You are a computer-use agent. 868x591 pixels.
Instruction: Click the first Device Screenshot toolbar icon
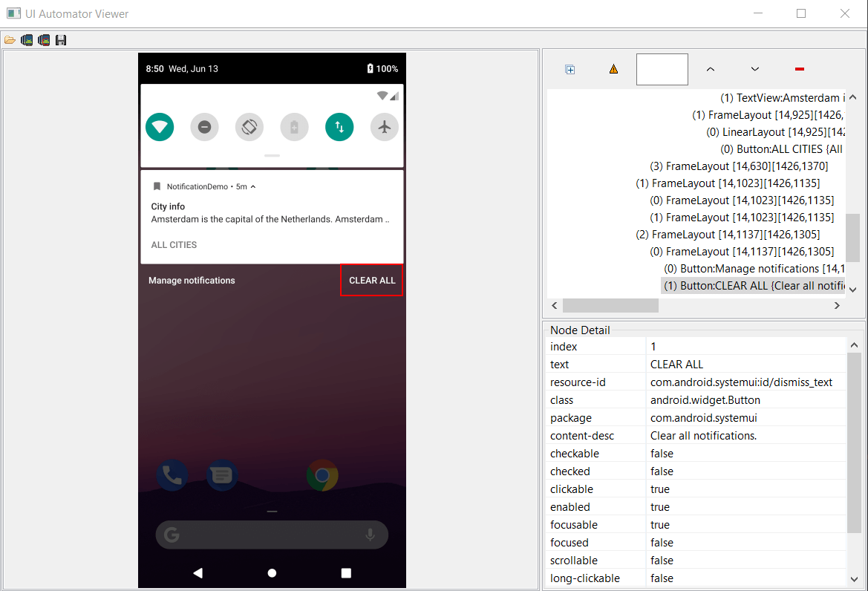click(27, 40)
